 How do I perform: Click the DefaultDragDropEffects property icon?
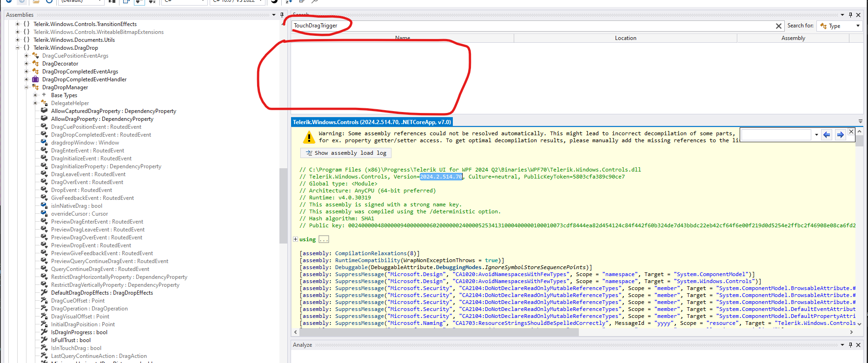point(44,293)
